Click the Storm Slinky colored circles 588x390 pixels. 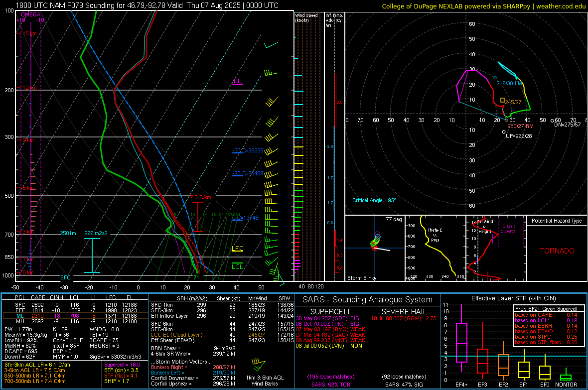(x=376, y=240)
